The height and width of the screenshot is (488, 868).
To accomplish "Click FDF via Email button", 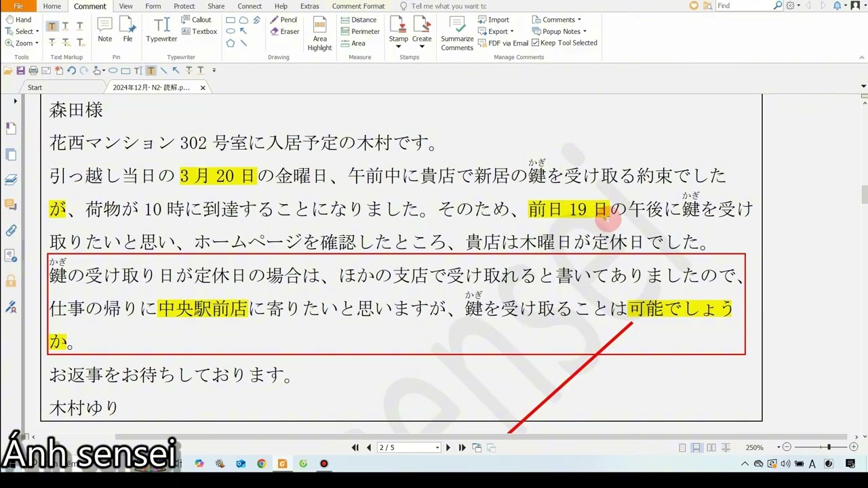I will [x=503, y=43].
